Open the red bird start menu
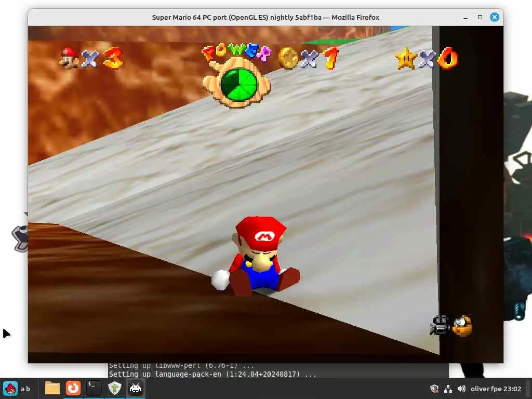This screenshot has height=399, width=532. tap(10, 389)
